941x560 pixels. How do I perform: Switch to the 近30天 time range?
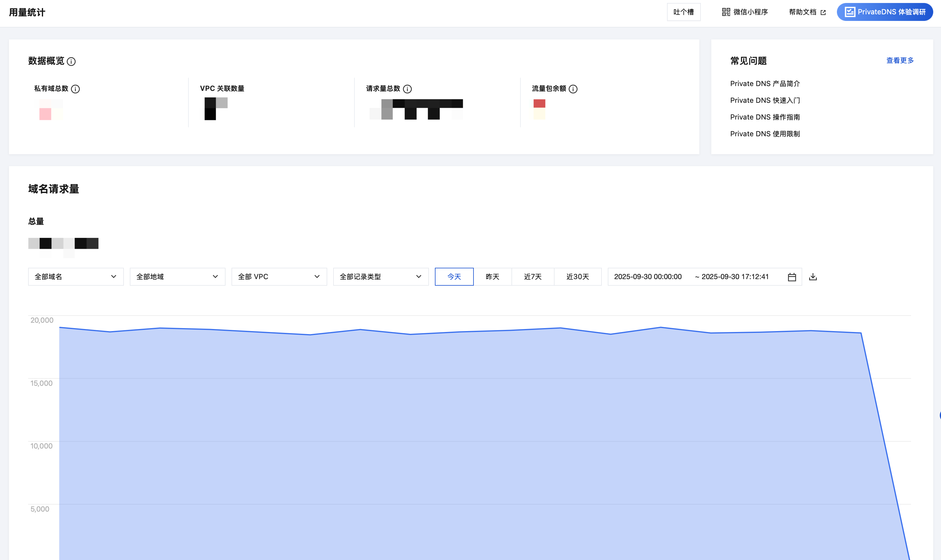(x=577, y=277)
